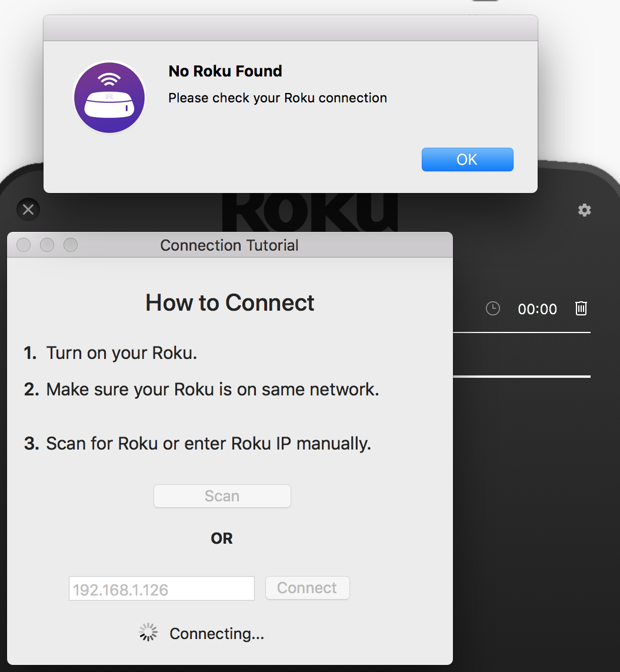Viewport: 620px width, 672px height.
Task: Click OK in the No Roku Found dialog
Action: [x=467, y=159]
